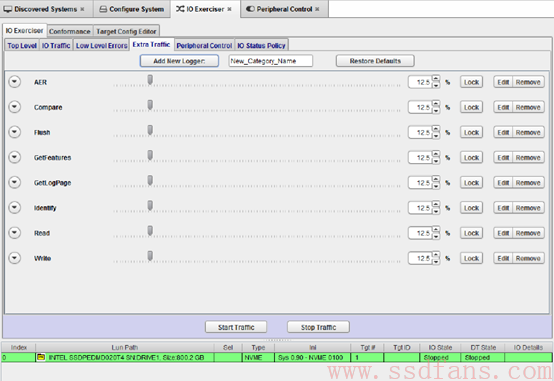Lock the Identify traffic percentage

point(471,208)
